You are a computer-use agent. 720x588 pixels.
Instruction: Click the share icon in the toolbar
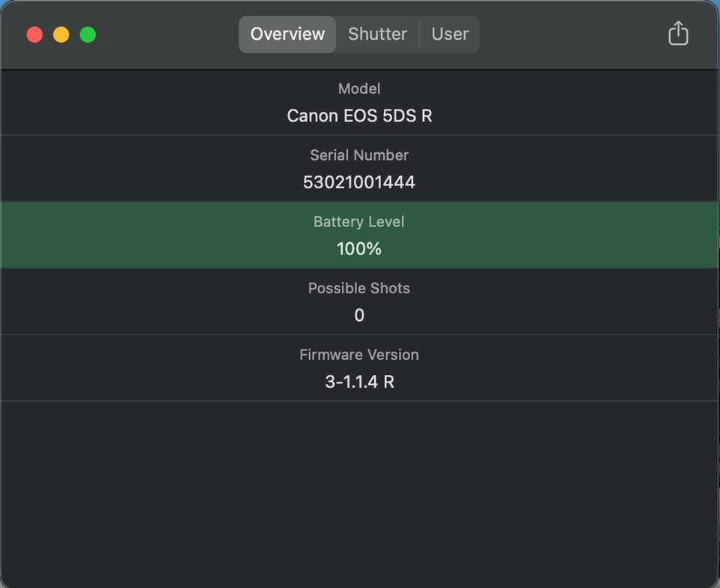click(678, 34)
